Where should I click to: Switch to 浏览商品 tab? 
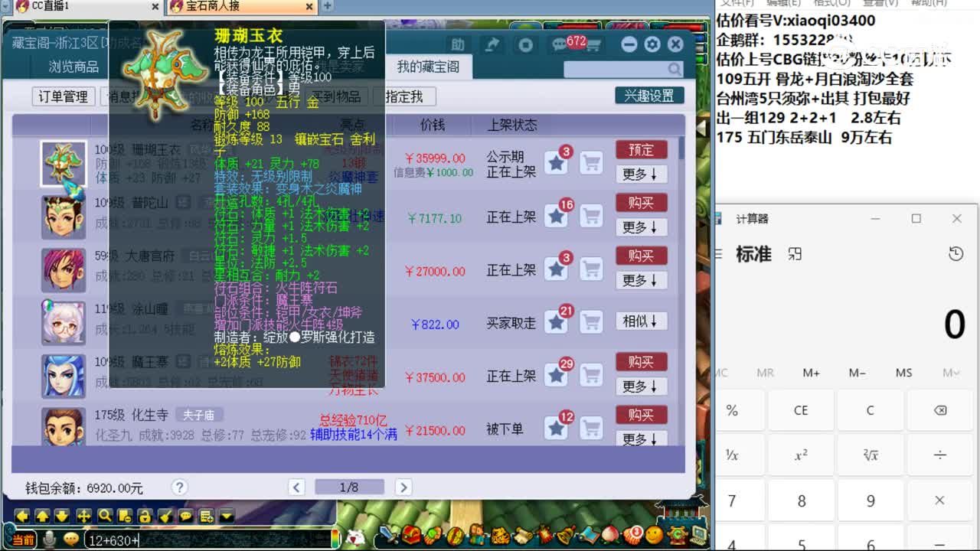[x=74, y=67]
